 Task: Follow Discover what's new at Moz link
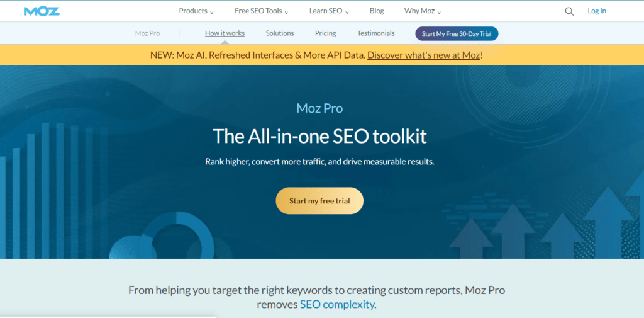424,55
